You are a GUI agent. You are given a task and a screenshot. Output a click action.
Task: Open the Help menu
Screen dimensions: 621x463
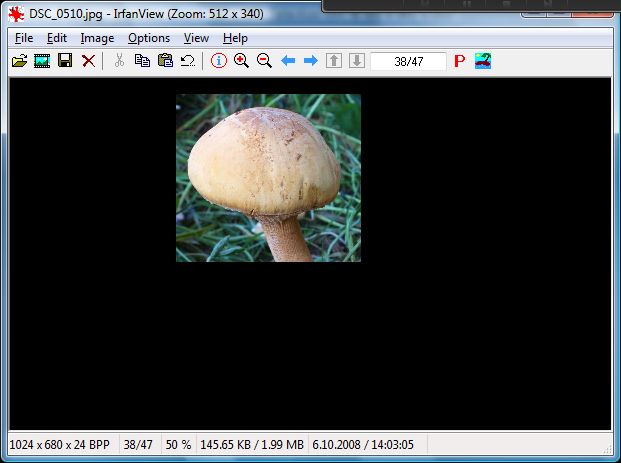point(235,38)
